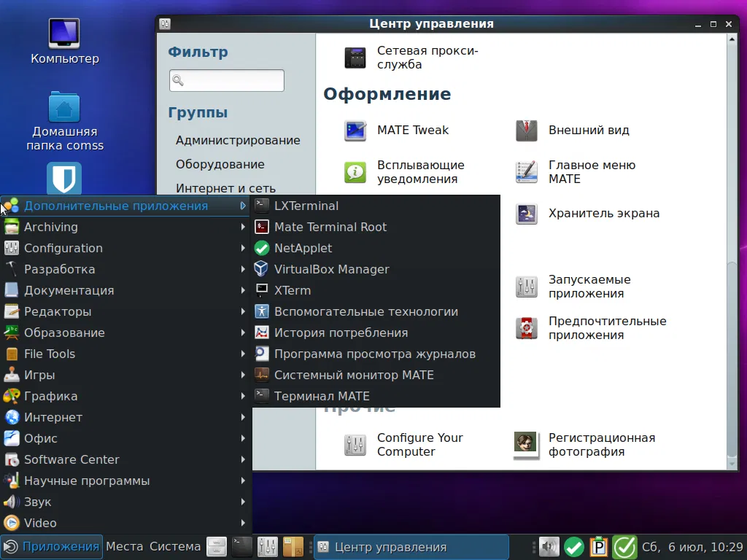Screen dimensions: 747x560
Task: Click the Звук speaker menu icon
Action: tap(12, 502)
